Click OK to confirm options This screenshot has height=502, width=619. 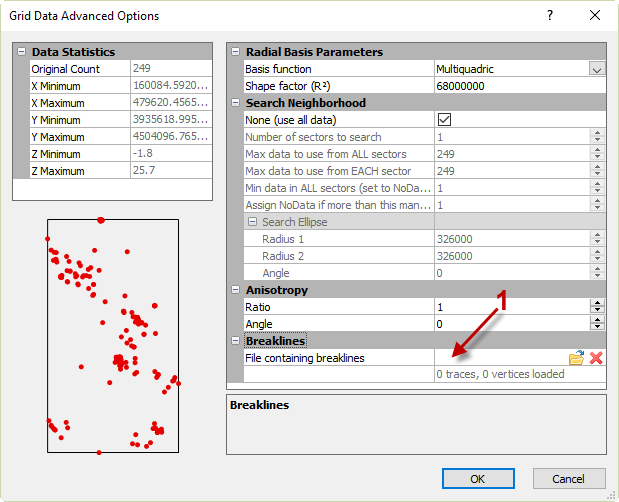pyautogui.click(x=478, y=479)
